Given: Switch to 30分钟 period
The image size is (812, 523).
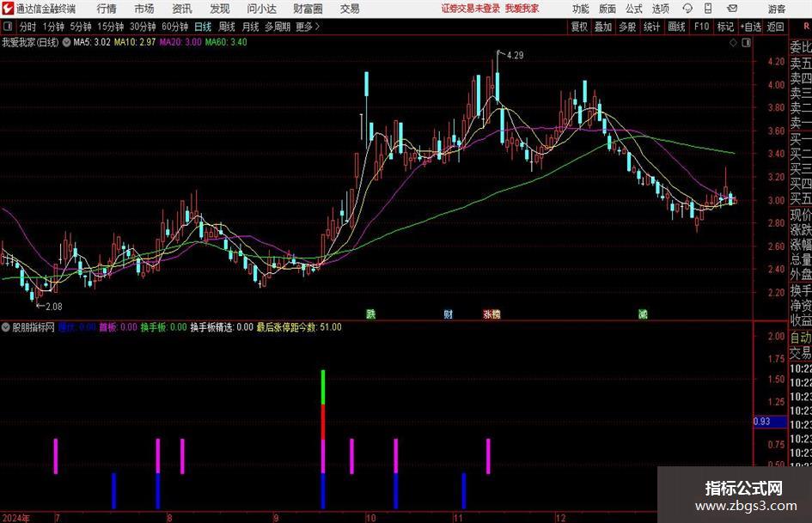Looking at the screenshot, I should click(143, 27).
